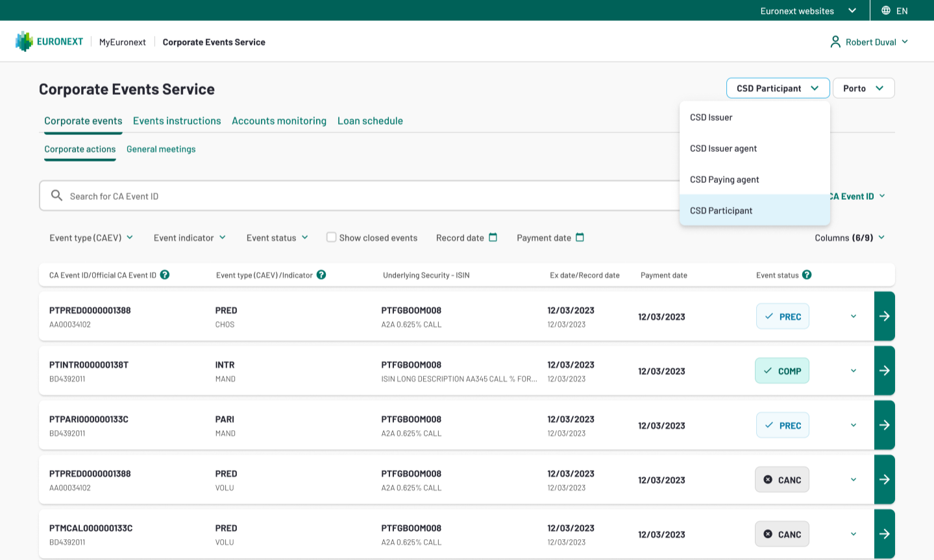Open the Columns (6/9) selector

(x=850, y=237)
